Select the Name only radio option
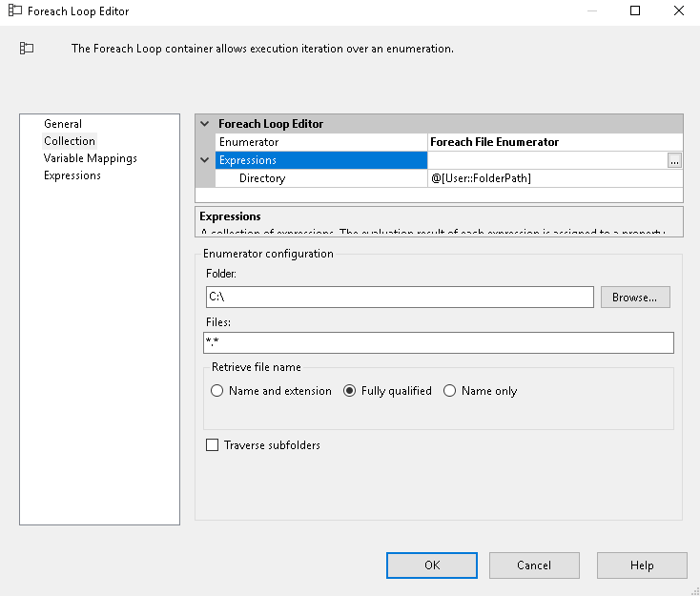Image resolution: width=700 pixels, height=596 pixels. click(x=450, y=391)
